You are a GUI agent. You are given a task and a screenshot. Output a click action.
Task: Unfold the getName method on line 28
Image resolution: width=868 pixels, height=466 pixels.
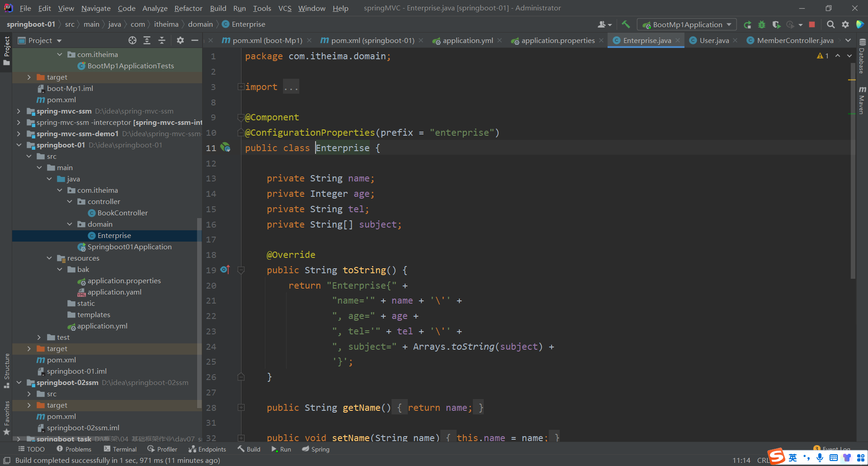(241, 408)
